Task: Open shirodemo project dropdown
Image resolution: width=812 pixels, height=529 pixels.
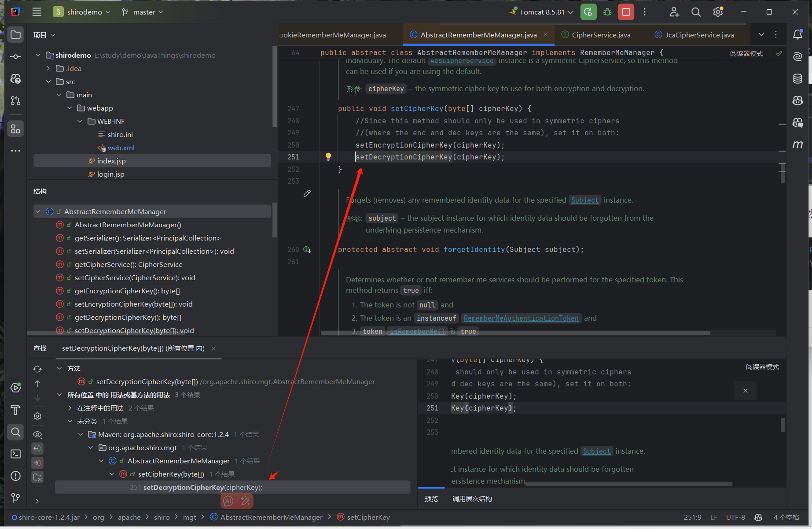Action: click(81, 12)
